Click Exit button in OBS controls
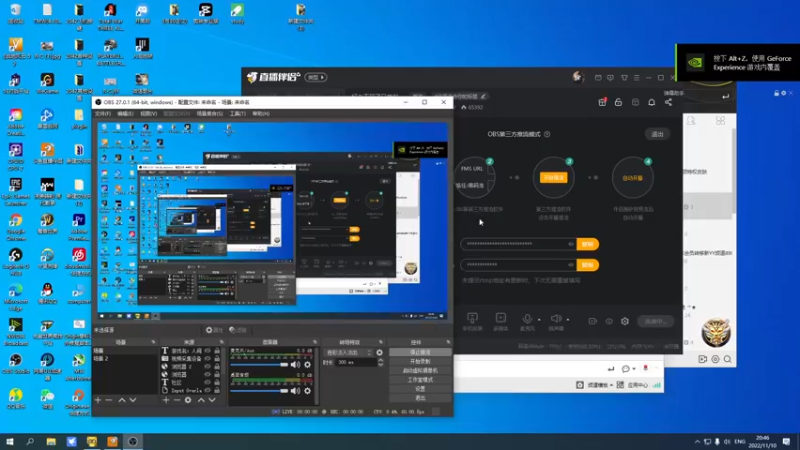Image resolution: width=800 pixels, height=450 pixels. tap(420, 397)
